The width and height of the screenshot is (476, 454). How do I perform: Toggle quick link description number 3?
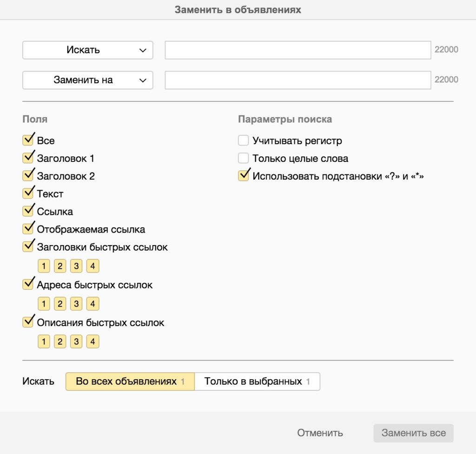(76, 342)
